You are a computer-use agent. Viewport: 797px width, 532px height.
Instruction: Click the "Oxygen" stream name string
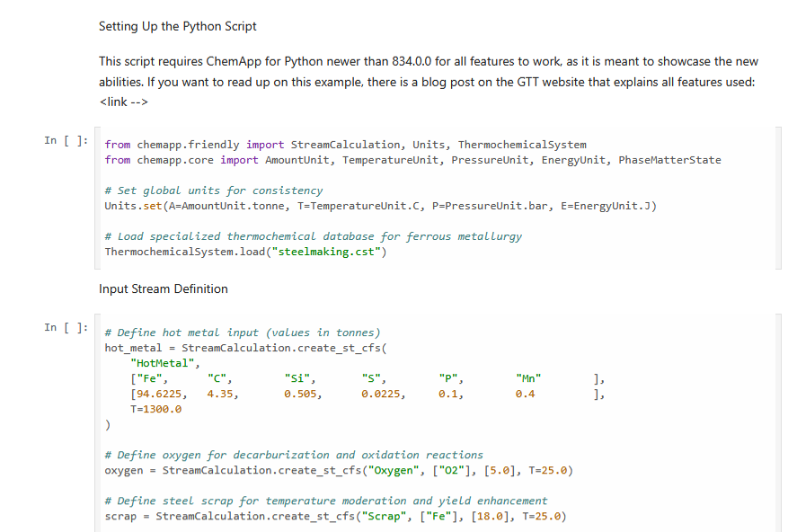pos(394,470)
